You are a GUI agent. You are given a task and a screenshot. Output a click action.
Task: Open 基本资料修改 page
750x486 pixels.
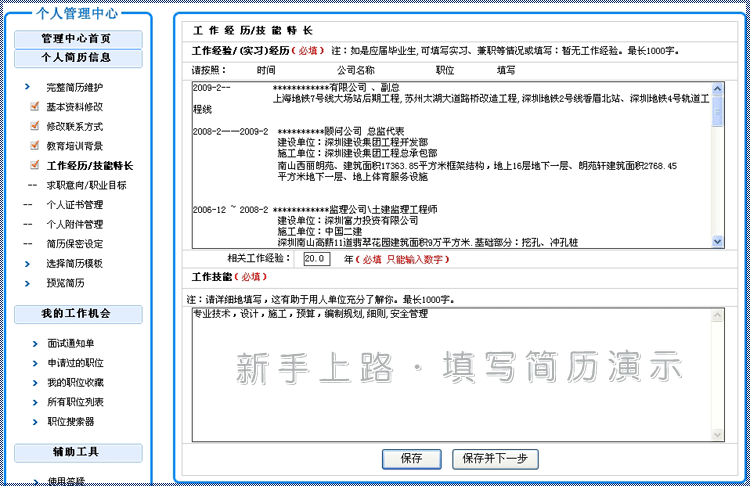pos(75,107)
